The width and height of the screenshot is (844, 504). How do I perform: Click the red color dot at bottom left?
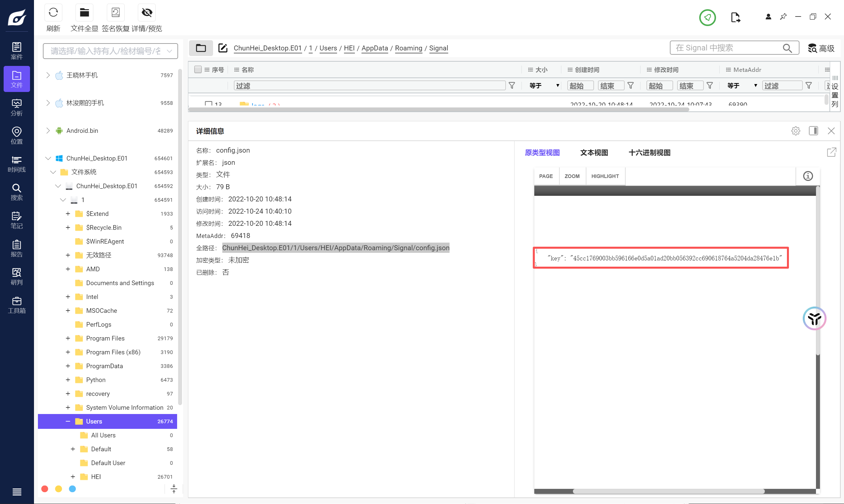(45, 489)
